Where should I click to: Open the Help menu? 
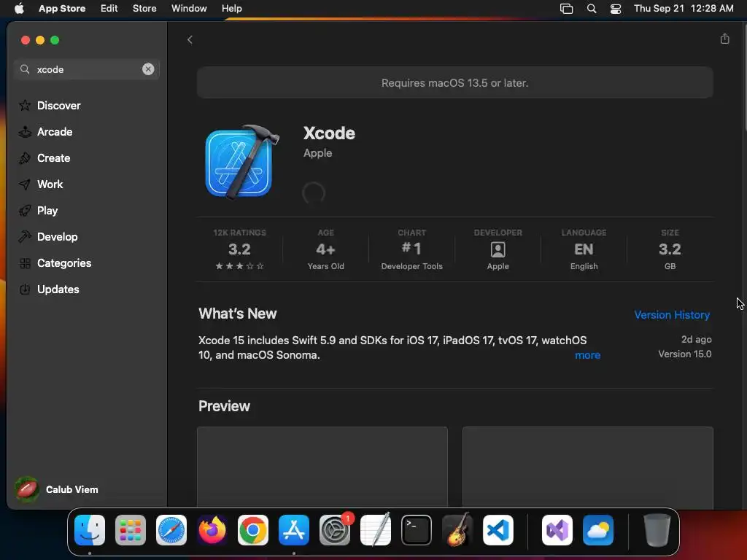231,8
